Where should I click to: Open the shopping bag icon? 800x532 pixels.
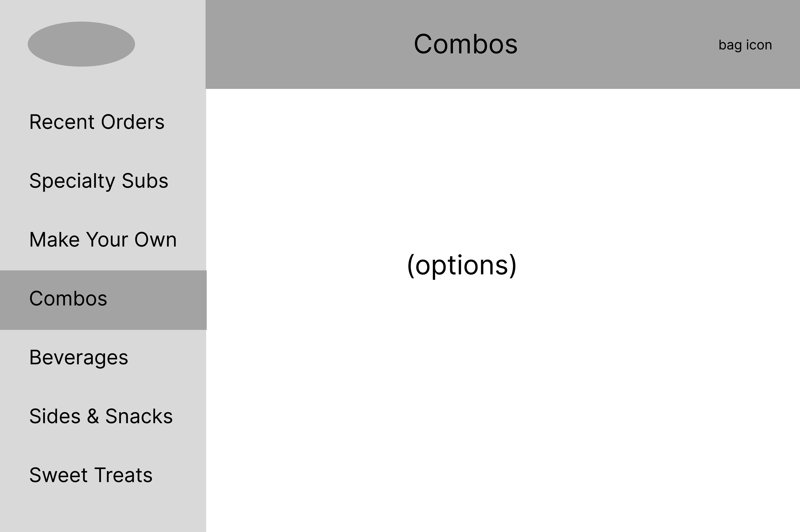745,45
